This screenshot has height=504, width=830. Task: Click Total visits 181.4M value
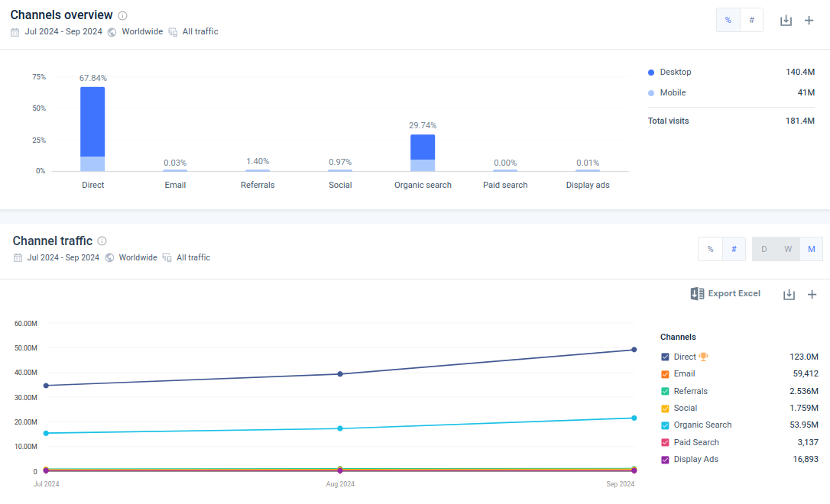800,121
